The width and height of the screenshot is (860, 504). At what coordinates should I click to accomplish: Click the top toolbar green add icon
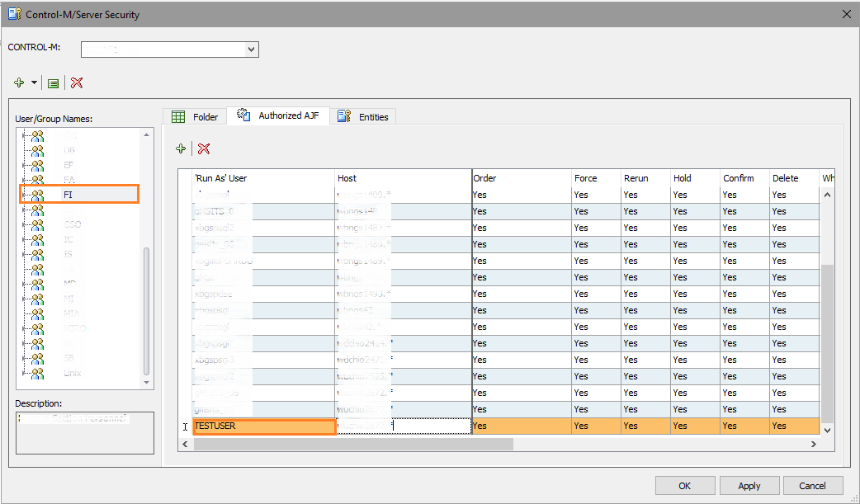click(x=19, y=82)
